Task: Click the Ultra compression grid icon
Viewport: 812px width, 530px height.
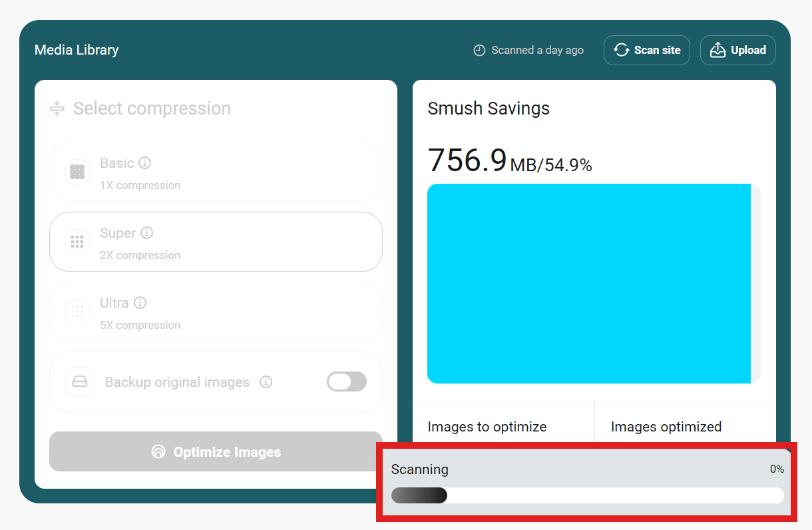Action: 77,312
